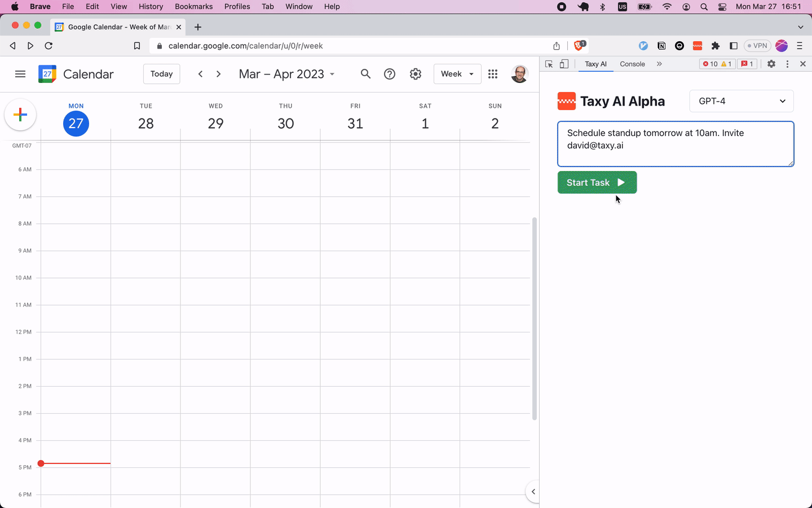Select the element inspector icon in DevTools
The height and width of the screenshot is (508, 812).
(x=549, y=64)
